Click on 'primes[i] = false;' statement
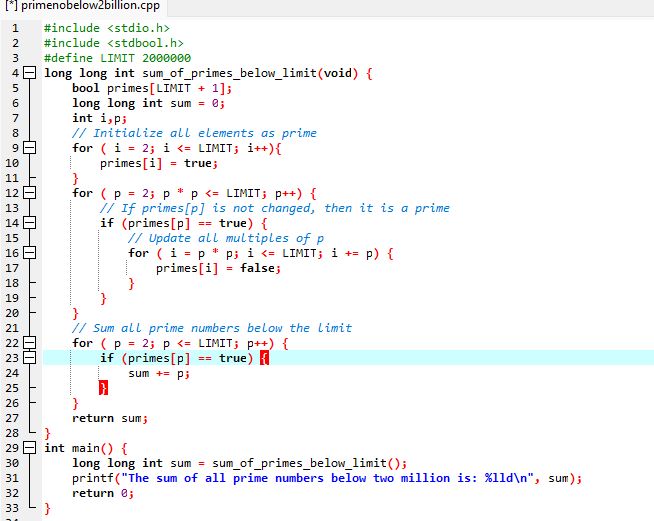This screenshot has height=521, width=654. coord(218,268)
